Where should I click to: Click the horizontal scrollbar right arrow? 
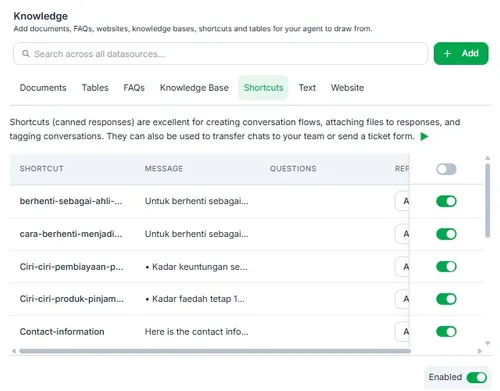(x=480, y=351)
